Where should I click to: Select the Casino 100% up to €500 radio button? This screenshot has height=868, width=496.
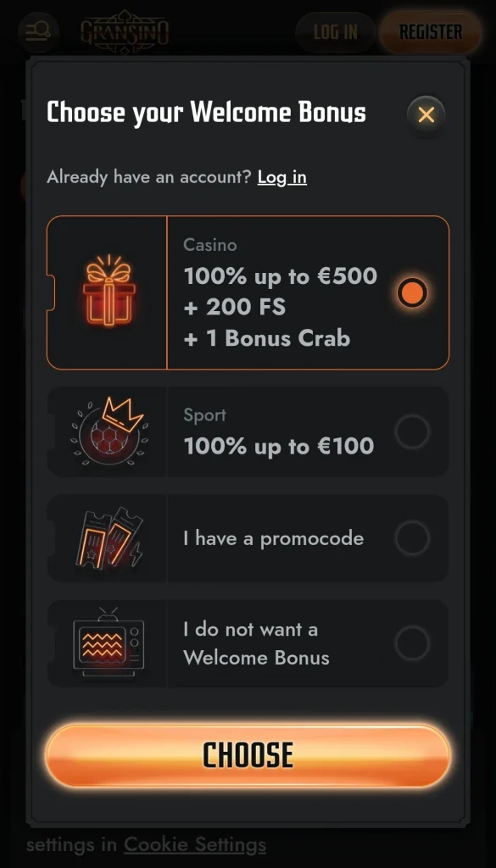(412, 292)
